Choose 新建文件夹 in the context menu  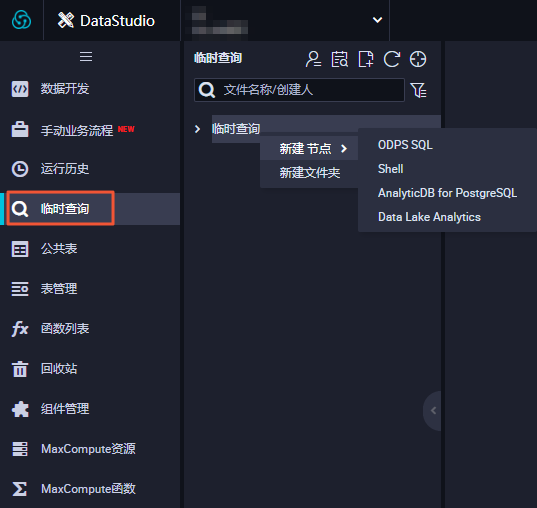click(x=309, y=173)
